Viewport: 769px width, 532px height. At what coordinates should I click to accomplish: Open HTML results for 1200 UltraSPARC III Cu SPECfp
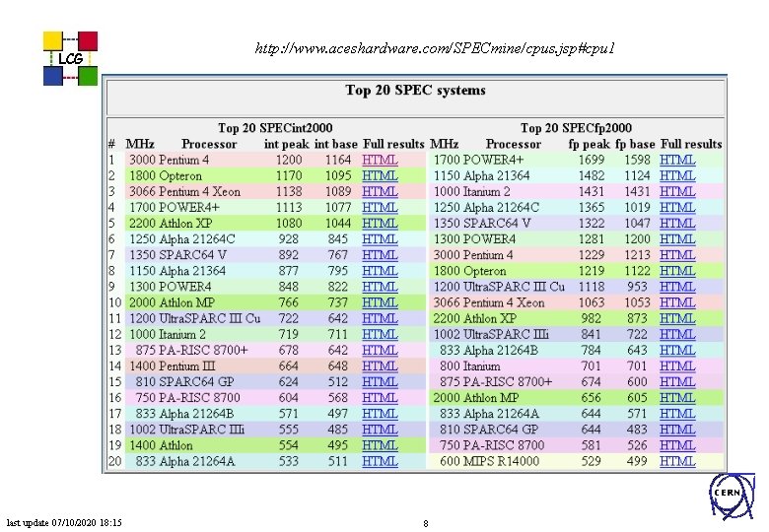(677, 287)
